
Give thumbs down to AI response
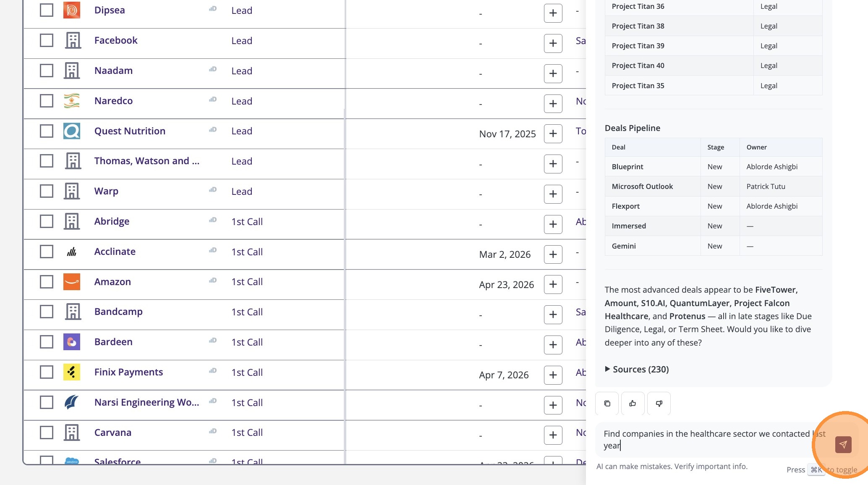coord(659,404)
